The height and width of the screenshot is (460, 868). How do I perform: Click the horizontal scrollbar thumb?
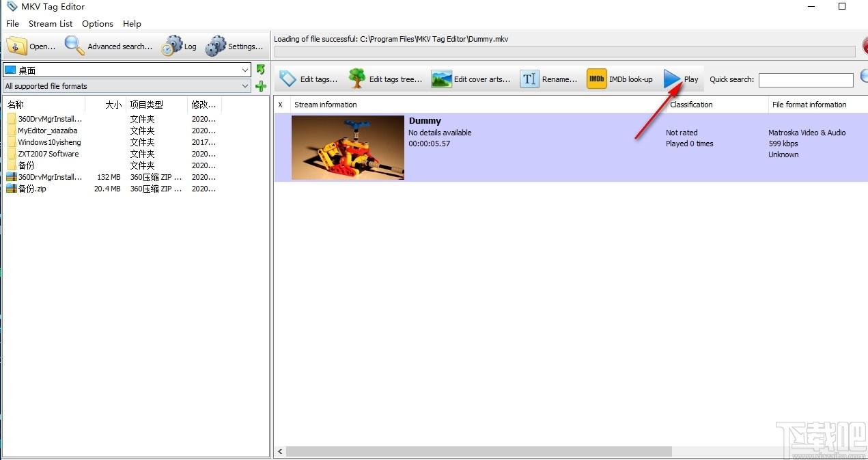[479, 452]
